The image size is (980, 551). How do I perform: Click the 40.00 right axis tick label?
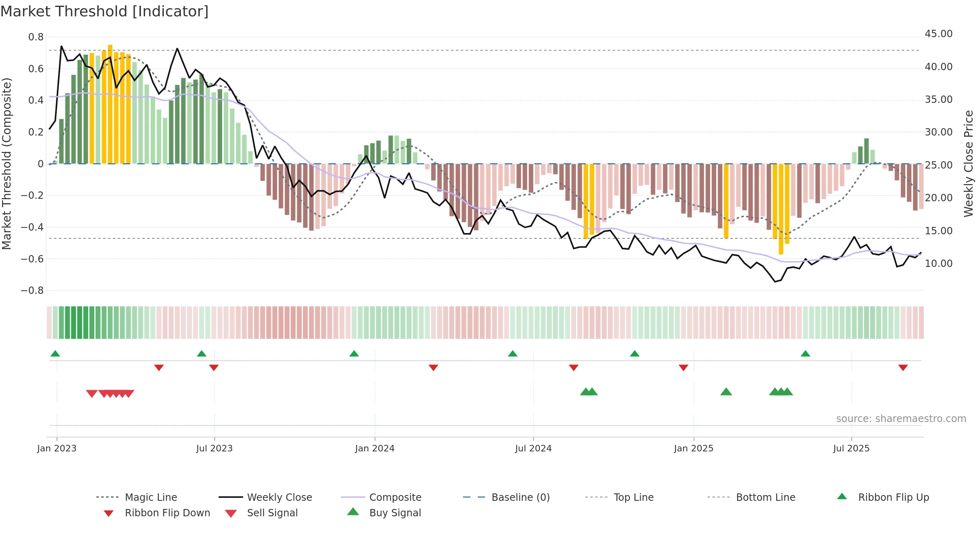[939, 67]
